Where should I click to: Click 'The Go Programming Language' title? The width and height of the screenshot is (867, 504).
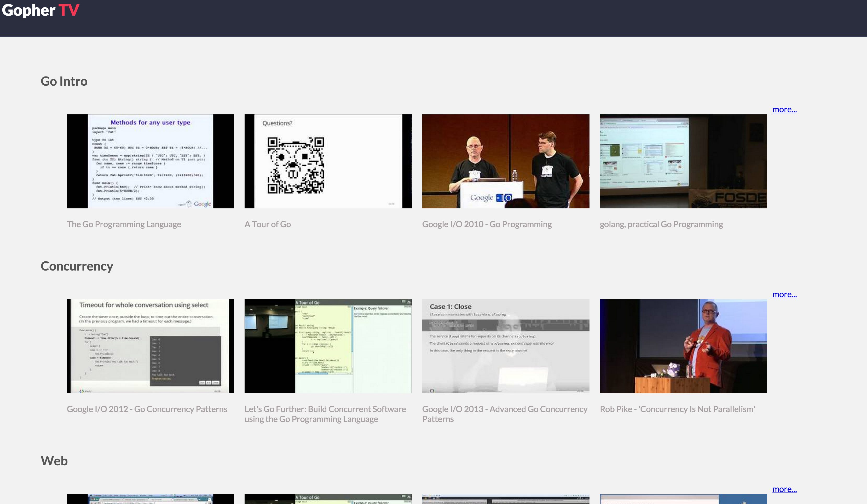point(124,224)
